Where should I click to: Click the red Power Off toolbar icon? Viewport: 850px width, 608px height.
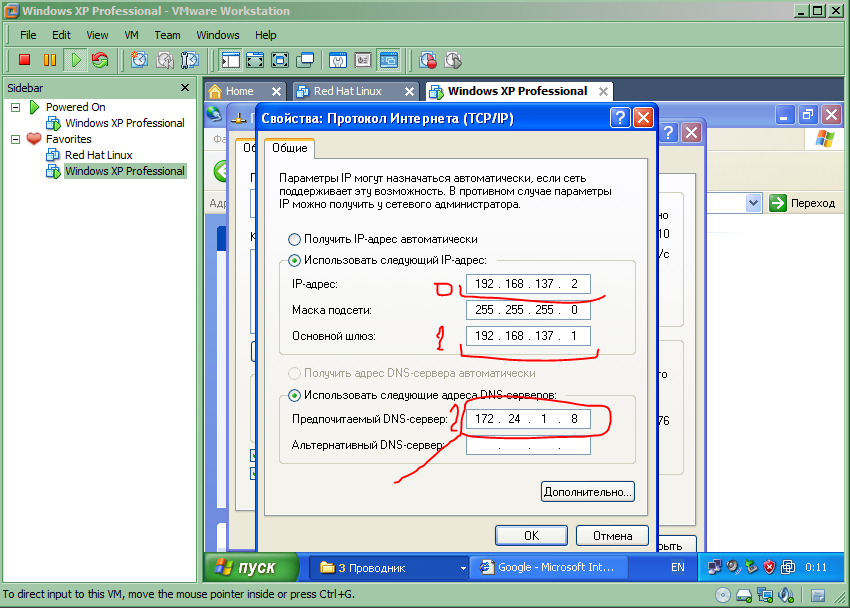[24, 60]
